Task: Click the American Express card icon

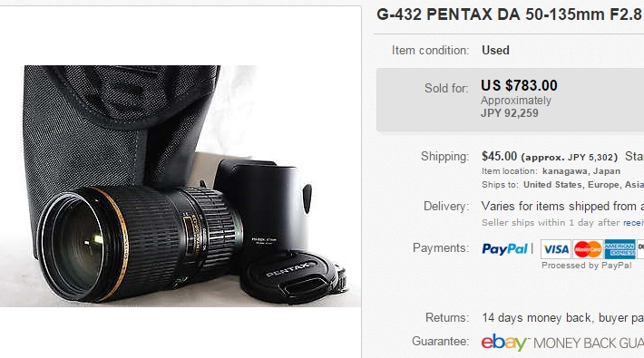Action: point(620,249)
